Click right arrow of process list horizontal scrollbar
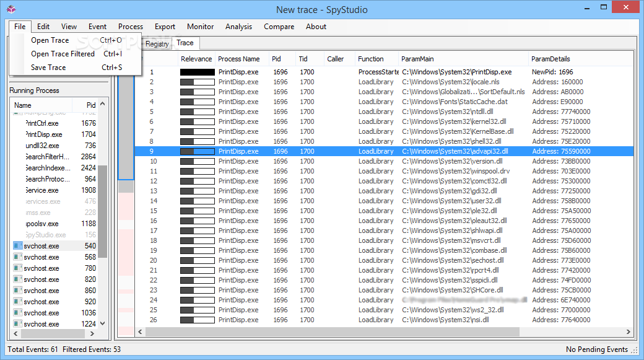644x360 pixels. [x=92, y=334]
